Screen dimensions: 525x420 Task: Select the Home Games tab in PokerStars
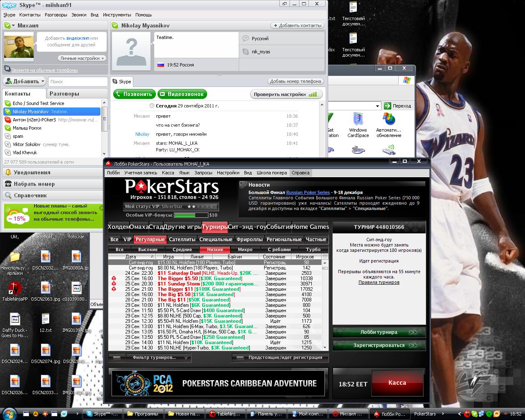[310, 227]
